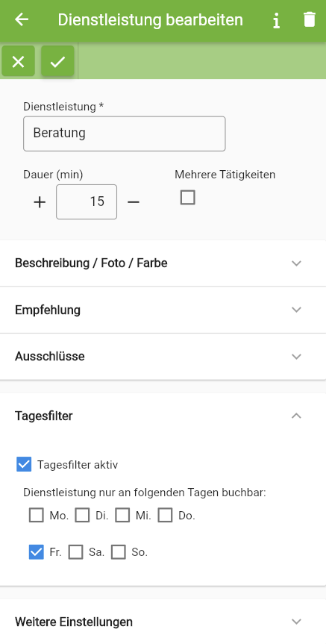The width and height of the screenshot is (326, 644).
Task: Enable the Mo. day checkbox
Action: point(36,516)
